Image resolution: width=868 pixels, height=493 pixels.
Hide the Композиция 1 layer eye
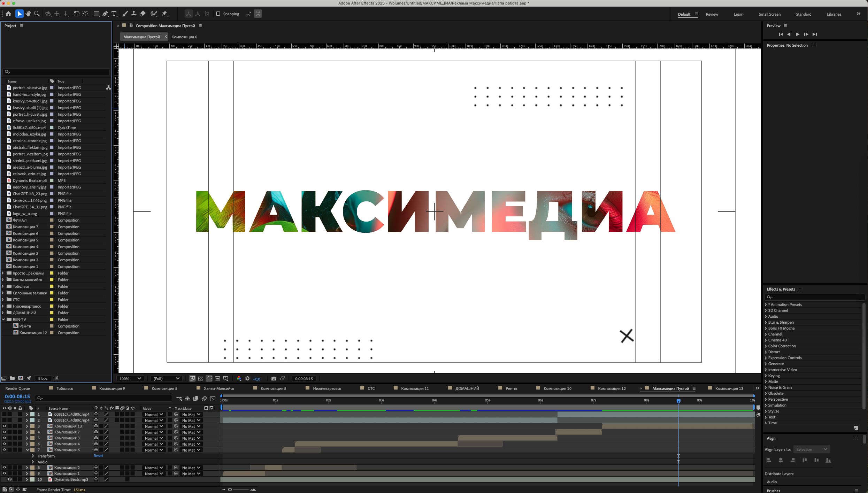tap(5, 473)
